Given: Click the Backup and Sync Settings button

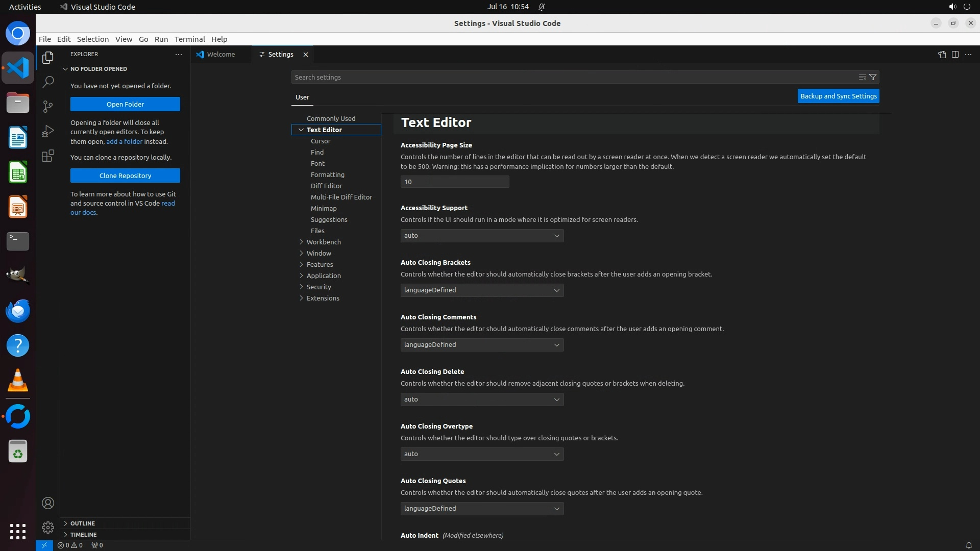Looking at the screenshot, I should pyautogui.click(x=838, y=96).
